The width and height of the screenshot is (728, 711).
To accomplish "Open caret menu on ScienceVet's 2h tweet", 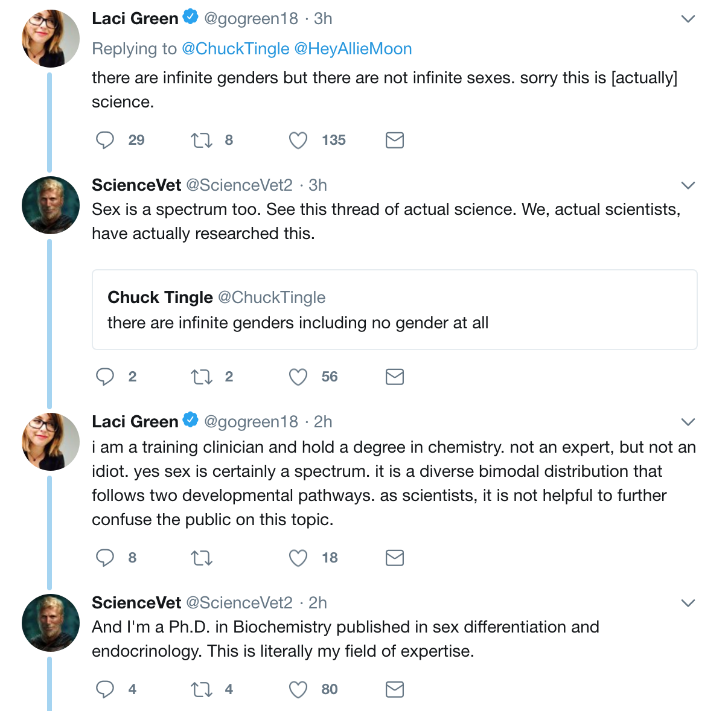I will click(688, 602).
